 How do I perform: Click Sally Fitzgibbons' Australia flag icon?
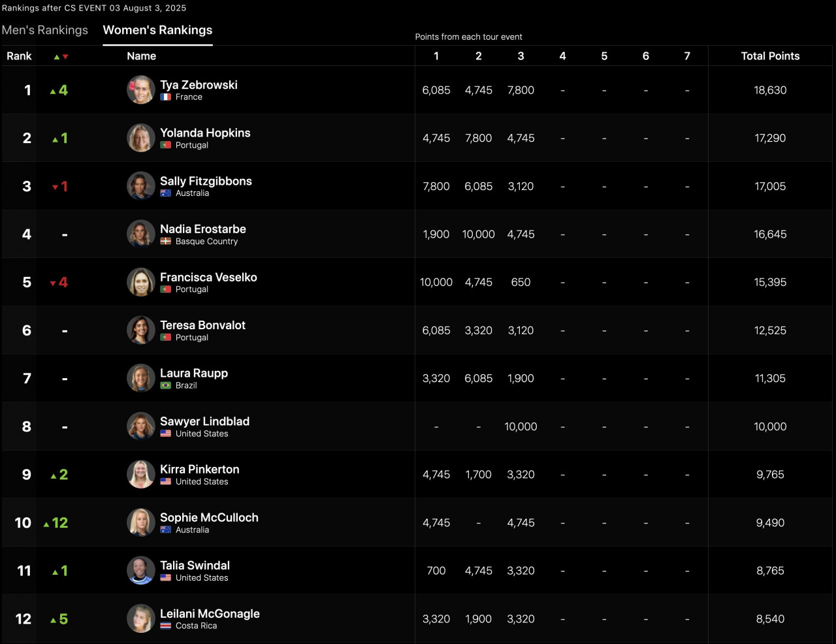[166, 193]
